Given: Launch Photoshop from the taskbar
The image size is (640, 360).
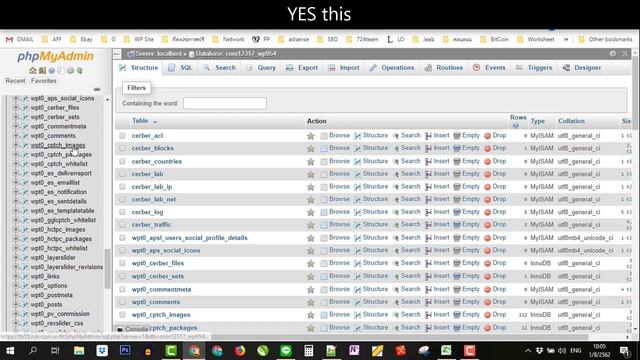Looking at the screenshot, I should tap(125, 351).
